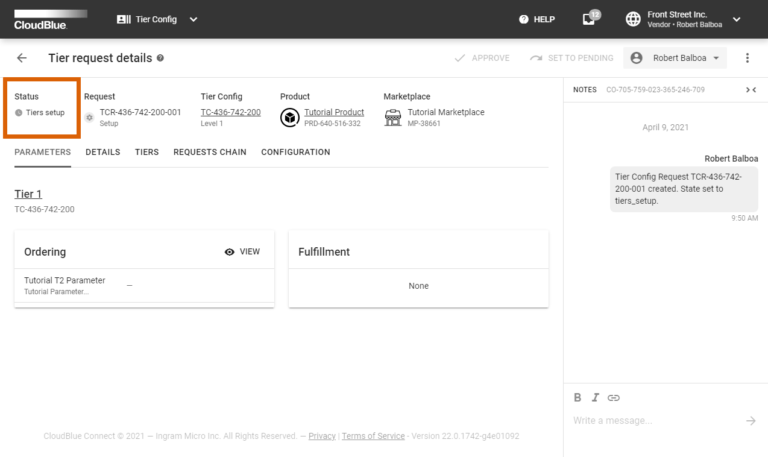Image resolution: width=768 pixels, height=457 pixels.
Task: Click the globe account icon
Action: point(633,19)
